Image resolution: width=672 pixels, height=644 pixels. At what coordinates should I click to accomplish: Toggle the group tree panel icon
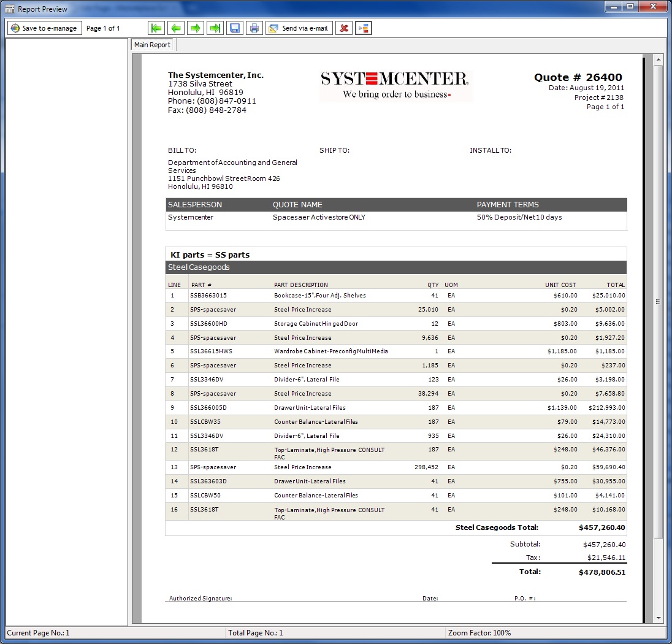pos(364,28)
